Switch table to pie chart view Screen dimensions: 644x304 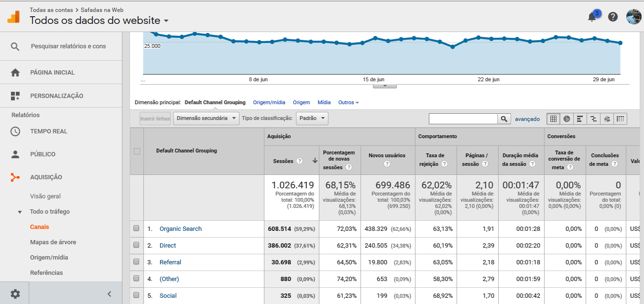(567, 119)
